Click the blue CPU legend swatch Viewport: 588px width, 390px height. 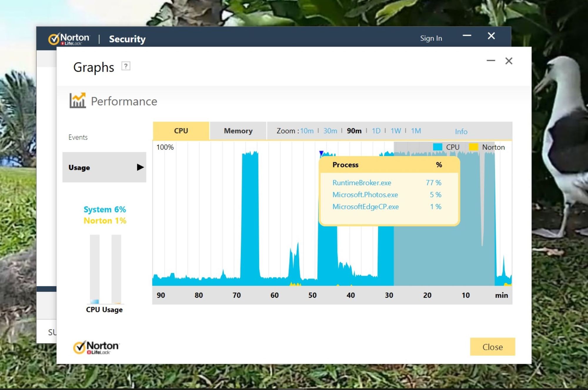pyautogui.click(x=437, y=147)
